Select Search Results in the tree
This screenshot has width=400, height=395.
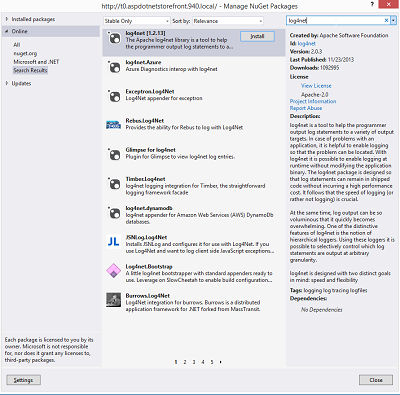[30, 70]
